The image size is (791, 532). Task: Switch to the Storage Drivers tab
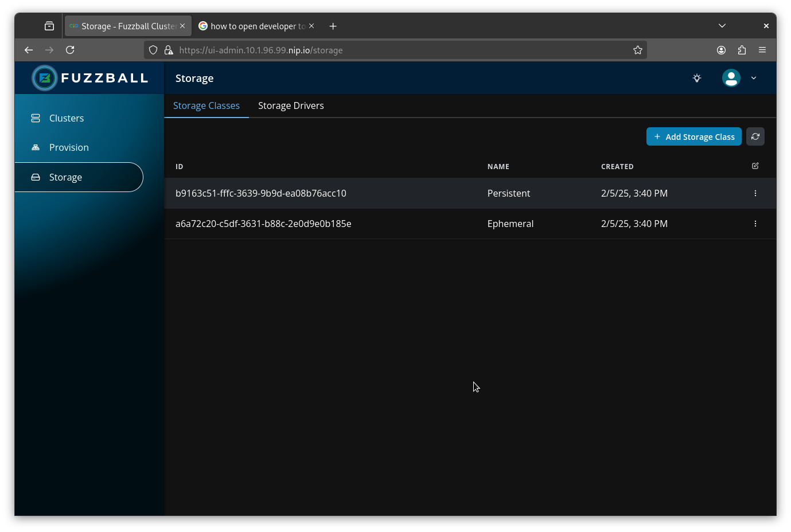291,105
